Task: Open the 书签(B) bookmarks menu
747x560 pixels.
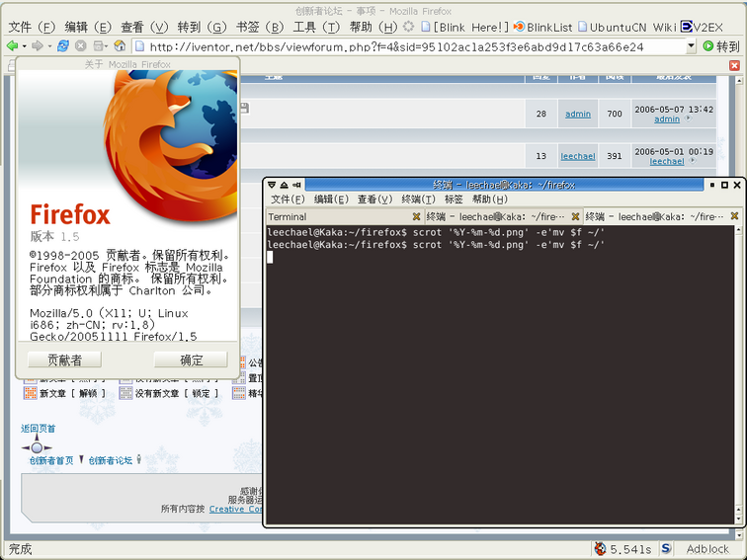Action: pyautogui.click(x=260, y=27)
